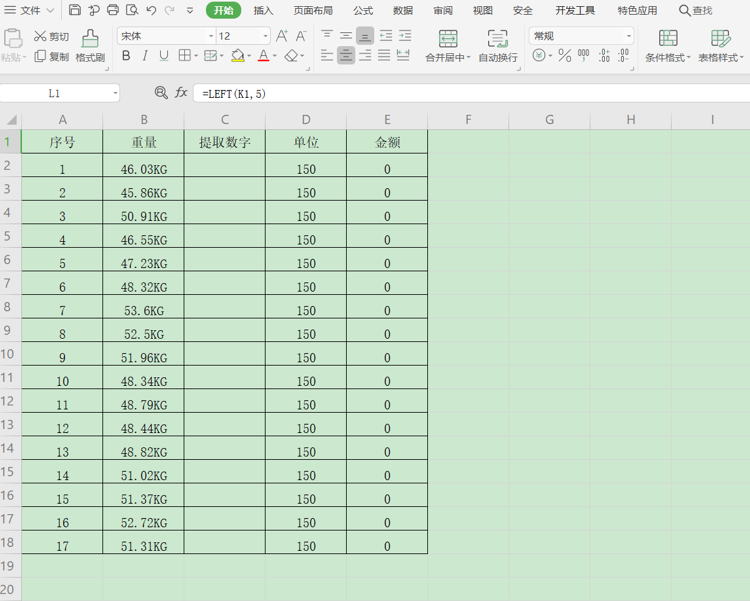
Task: Select column C header
Action: click(x=225, y=120)
